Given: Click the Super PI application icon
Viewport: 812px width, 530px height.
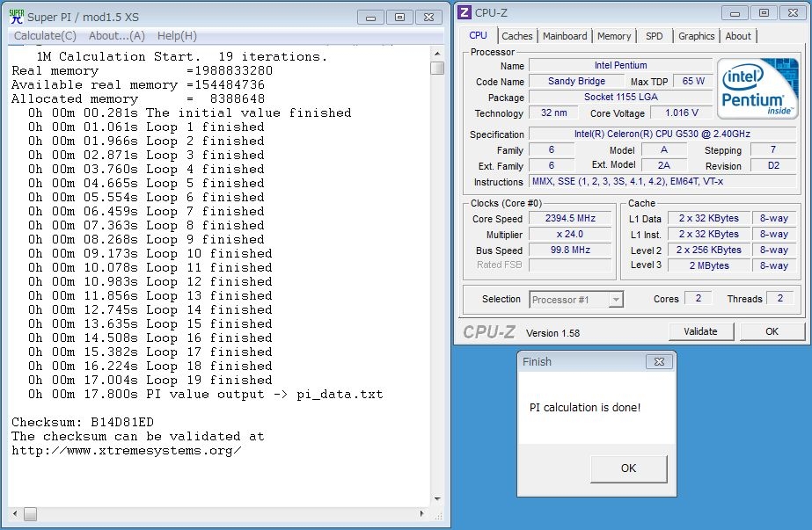Looking at the screenshot, I should coord(16,17).
